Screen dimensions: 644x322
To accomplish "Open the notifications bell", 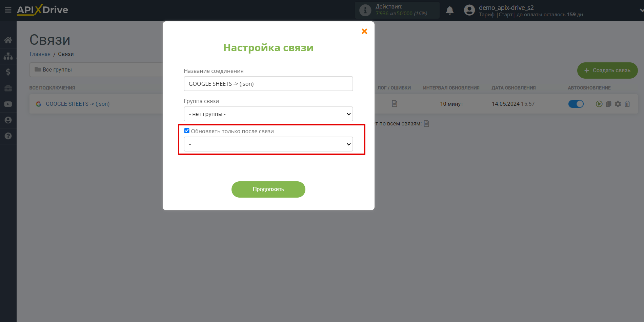I will click(450, 11).
